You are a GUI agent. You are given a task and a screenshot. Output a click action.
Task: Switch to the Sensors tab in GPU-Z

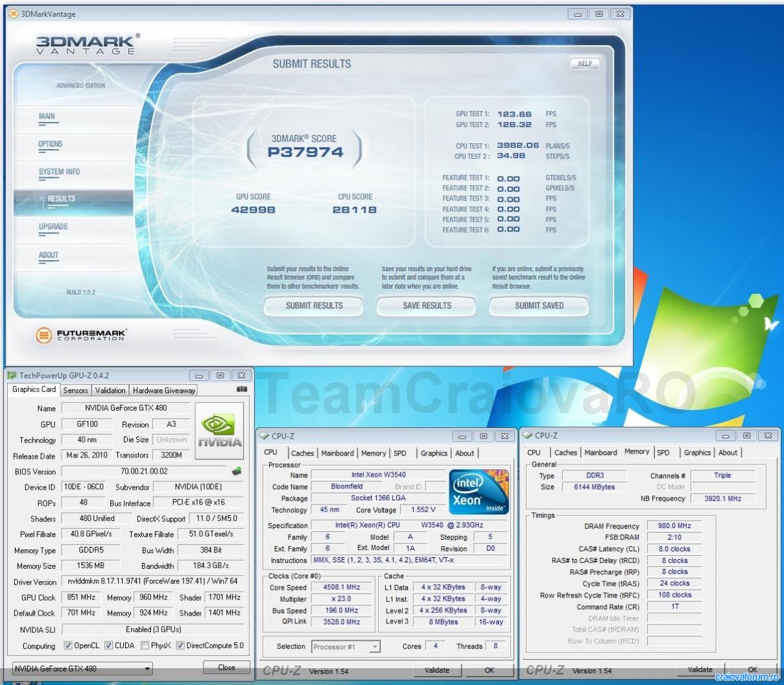point(75,391)
